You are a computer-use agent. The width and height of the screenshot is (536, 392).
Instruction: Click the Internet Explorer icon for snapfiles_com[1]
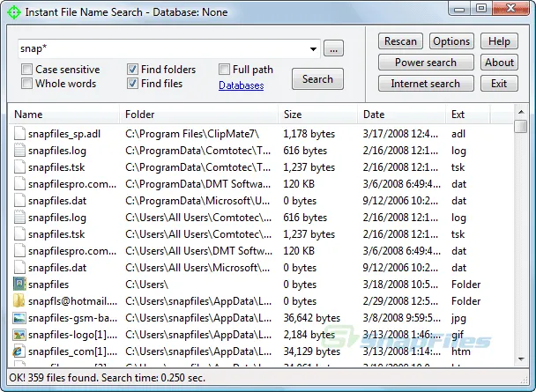click(x=19, y=351)
